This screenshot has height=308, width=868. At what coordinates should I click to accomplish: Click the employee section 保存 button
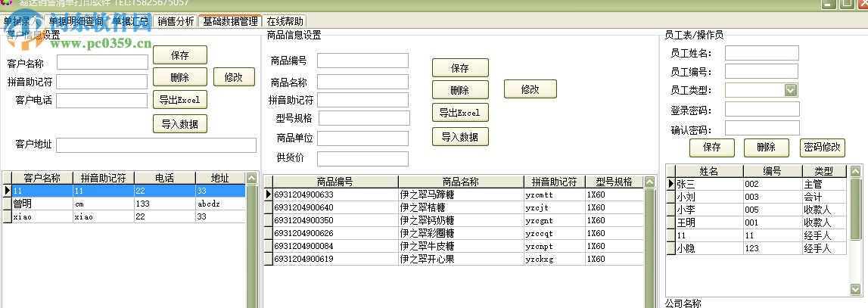click(x=712, y=148)
